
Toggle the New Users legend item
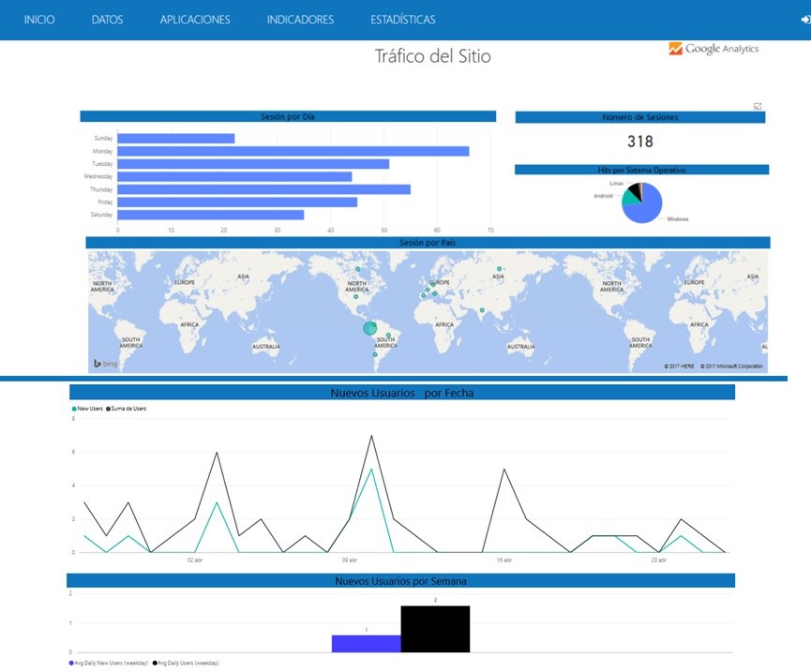[88, 409]
